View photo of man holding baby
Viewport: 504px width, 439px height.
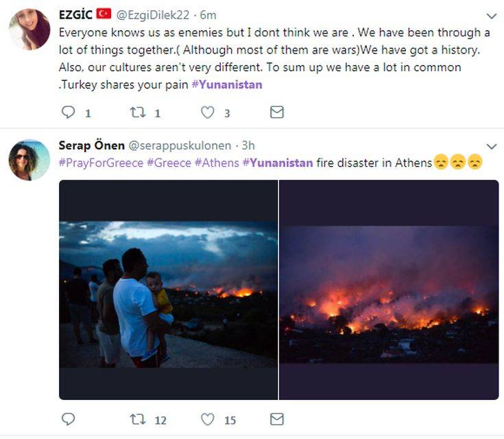point(168,289)
